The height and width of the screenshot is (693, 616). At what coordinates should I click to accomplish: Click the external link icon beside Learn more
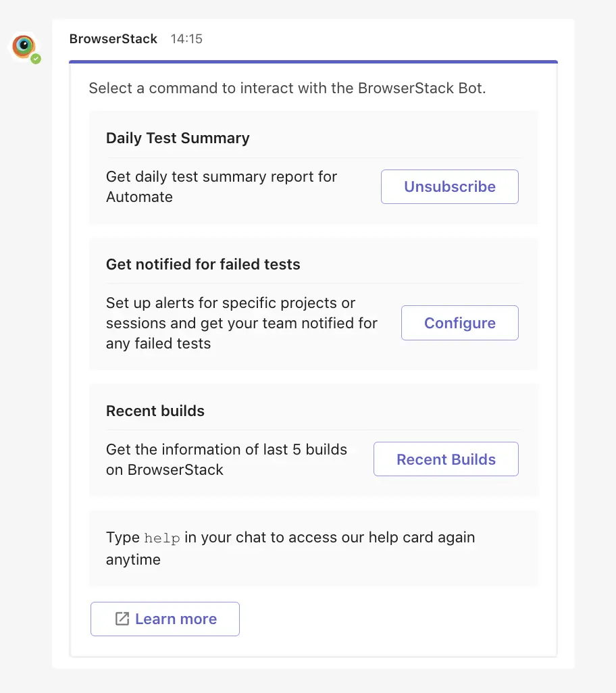(122, 619)
